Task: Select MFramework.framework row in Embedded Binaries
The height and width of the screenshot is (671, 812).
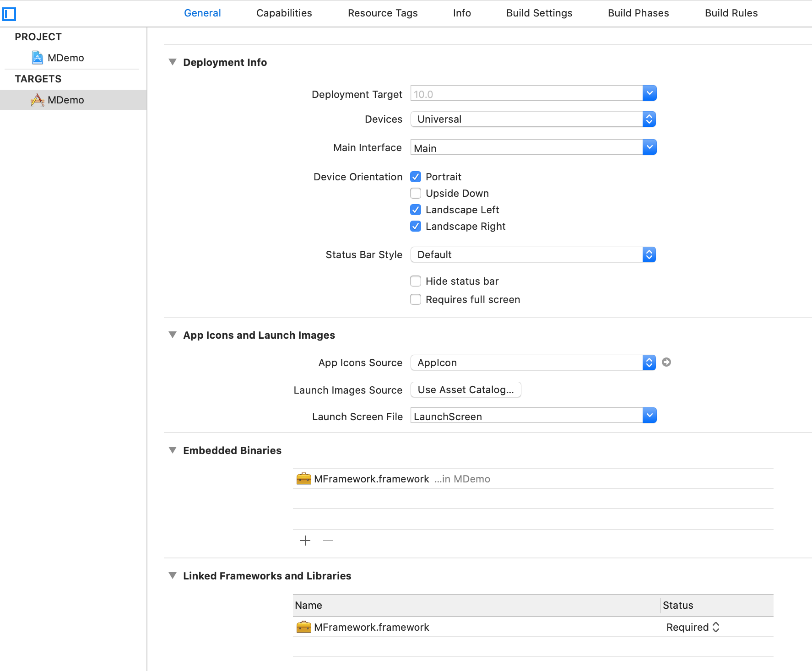Action: [x=533, y=479]
